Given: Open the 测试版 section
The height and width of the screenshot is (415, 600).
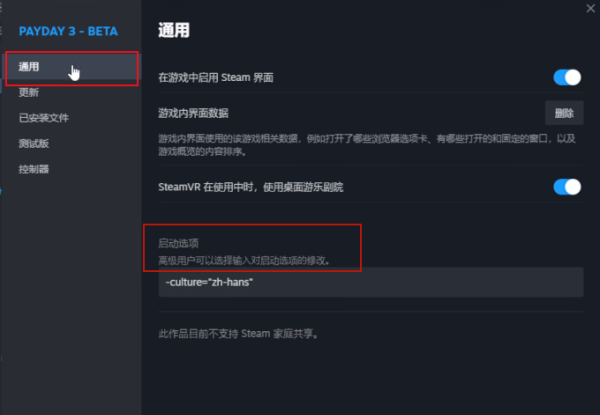Looking at the screenshot, I should coord(34,143).
